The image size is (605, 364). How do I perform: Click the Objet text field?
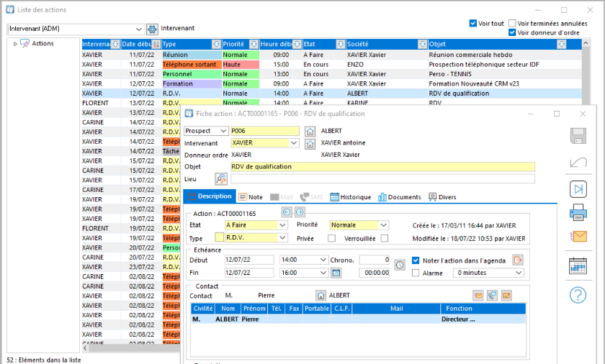(x=382, y=167)
